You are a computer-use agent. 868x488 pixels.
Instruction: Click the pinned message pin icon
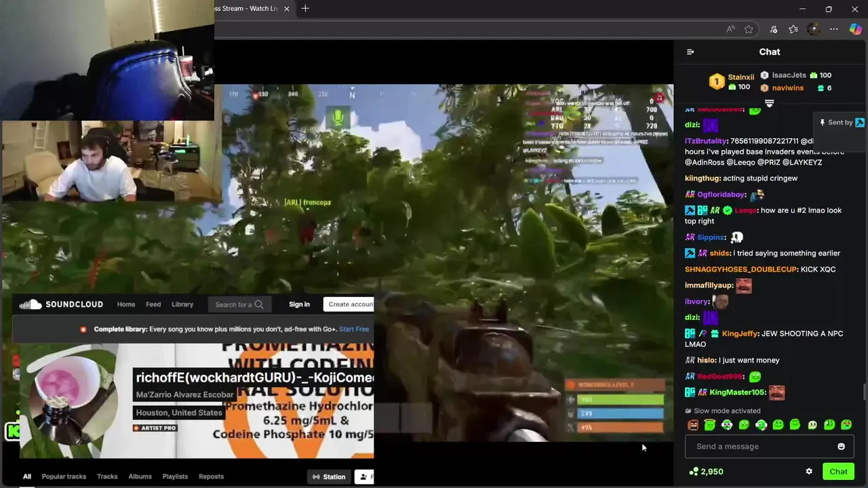pyautogui.click(x=822, y=123)
